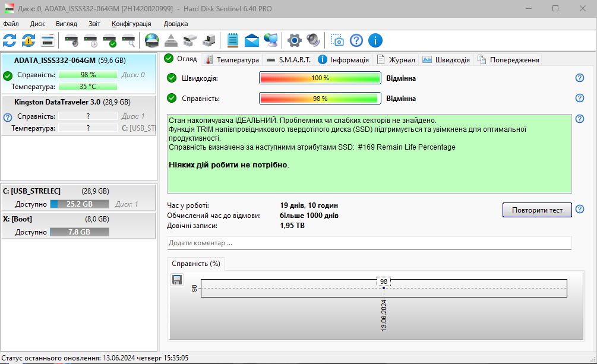Viewport: 597px width, 364px height.
Task: Click the gray eject triangle icon
Action: coord(171,40)
